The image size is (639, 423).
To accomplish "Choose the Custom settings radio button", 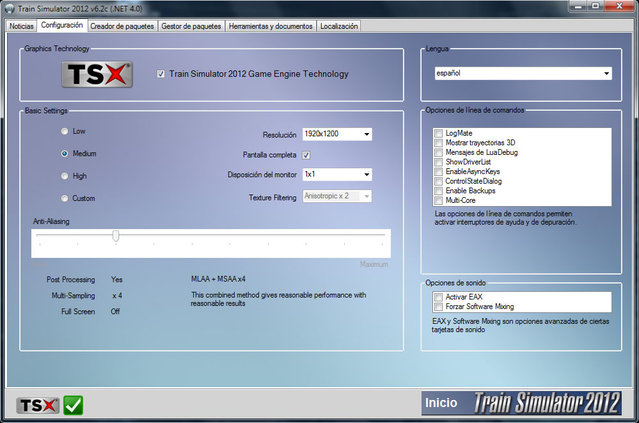I will (65, 198).
